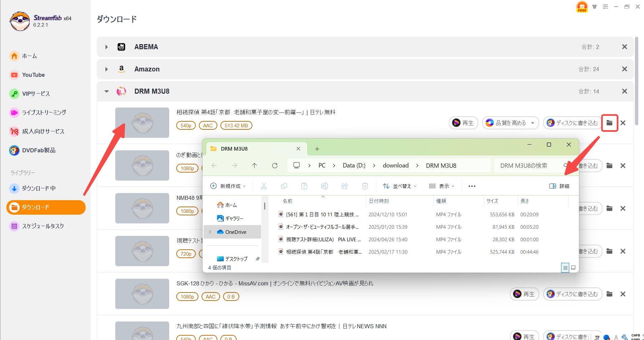Open folder icon for NMB48 row
Image resolution: width=644 pixels, height=340 pixels.
tap(610, 209)
